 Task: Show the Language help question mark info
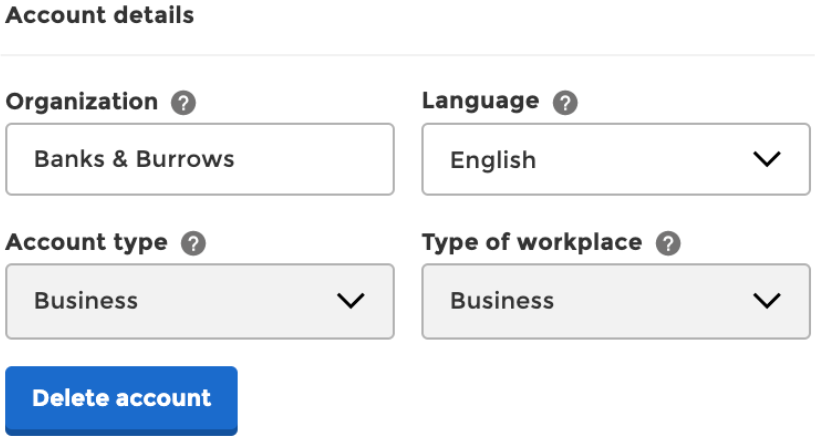coord(565,103)
